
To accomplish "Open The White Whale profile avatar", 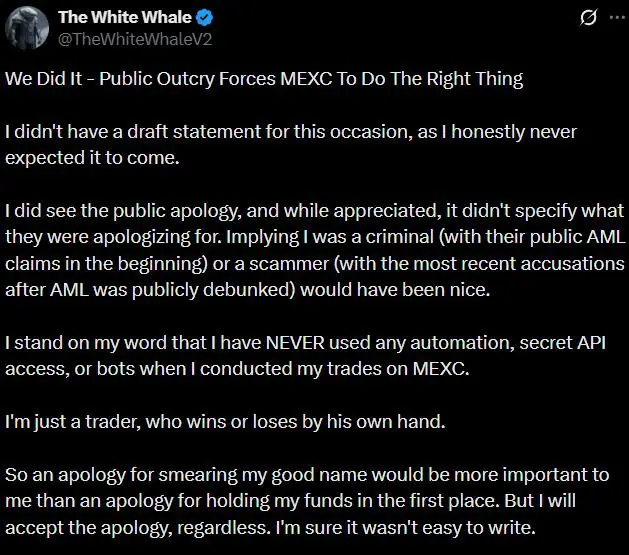I will click(x=27, y=27).
